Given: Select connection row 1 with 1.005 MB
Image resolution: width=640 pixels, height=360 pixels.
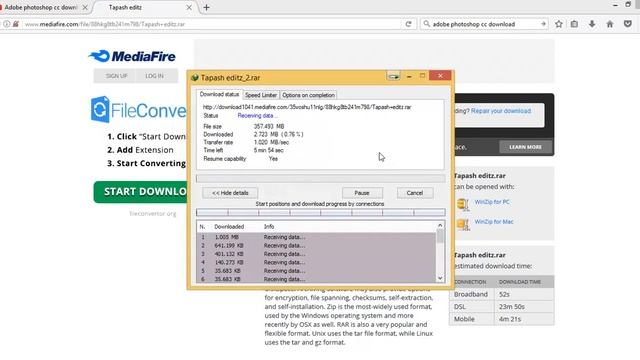Looking at the screenshot, I should coord(316,237).
